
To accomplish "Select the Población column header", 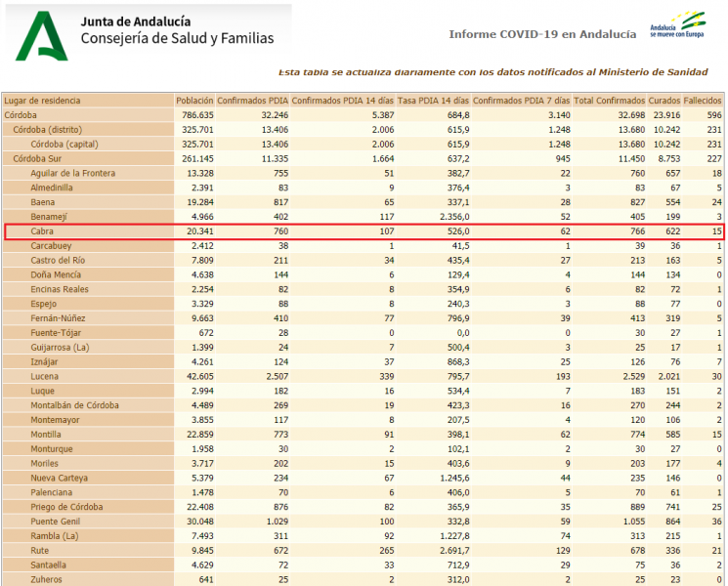I will click(194, 101).
